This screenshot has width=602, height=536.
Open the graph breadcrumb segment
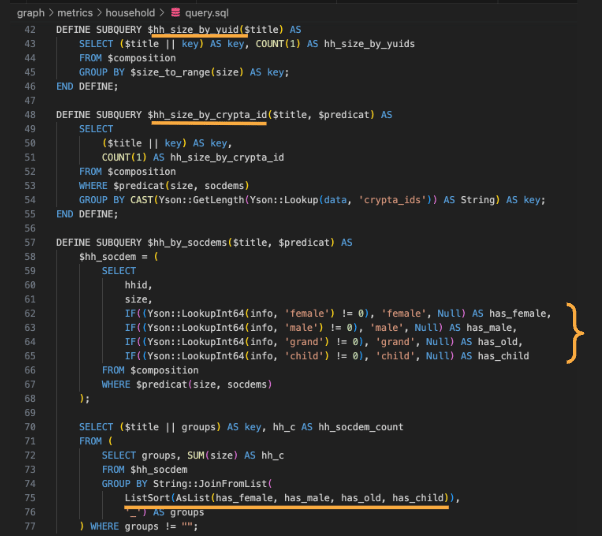(x=31, y=13)
